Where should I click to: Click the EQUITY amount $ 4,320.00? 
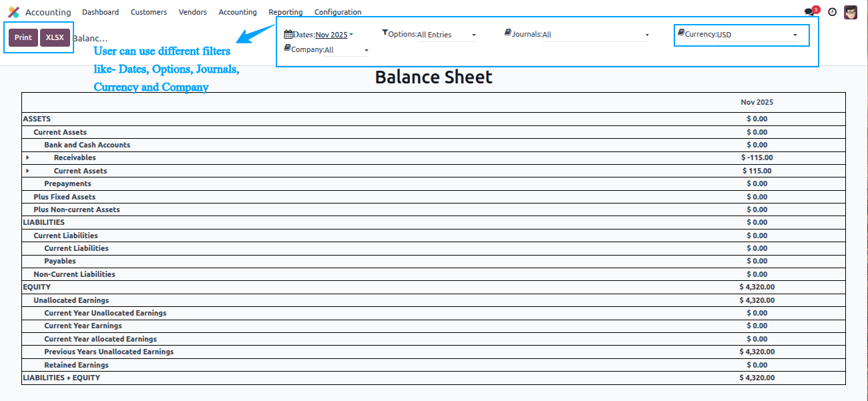coord(757,287)
